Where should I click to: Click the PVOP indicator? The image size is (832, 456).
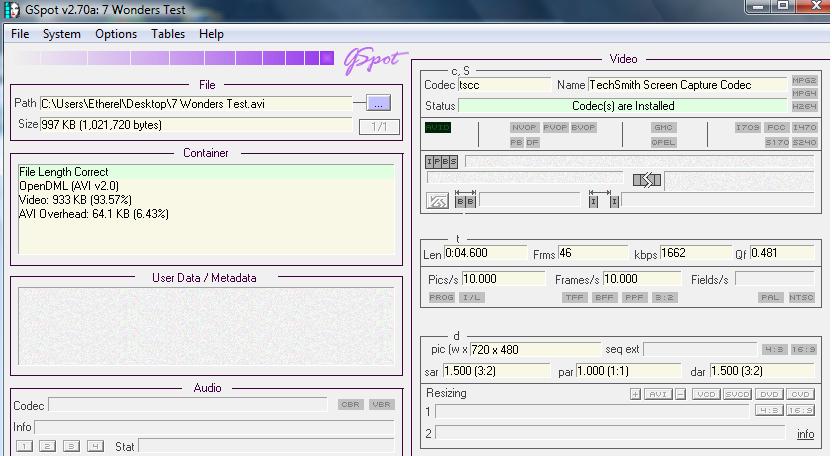tap(555, 127)
